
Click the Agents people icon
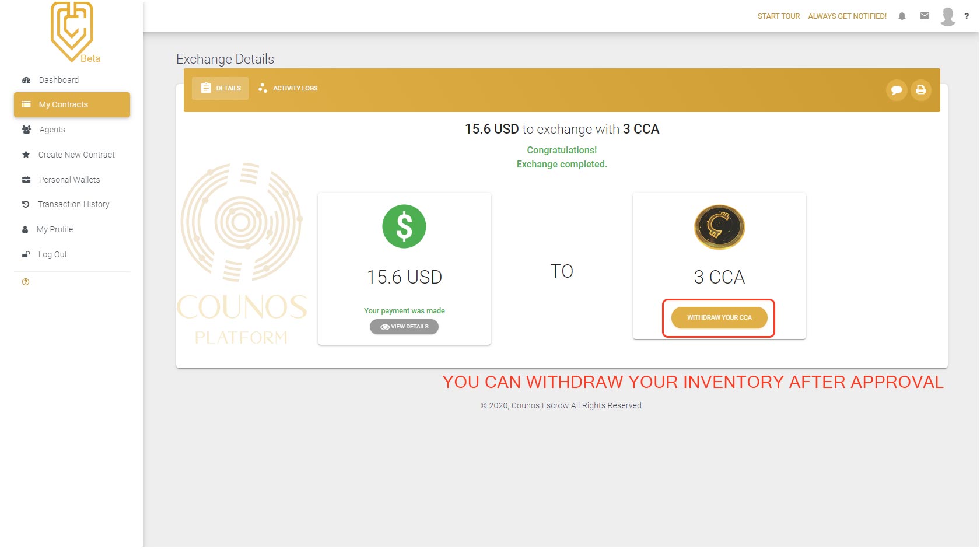pos(26,130)
